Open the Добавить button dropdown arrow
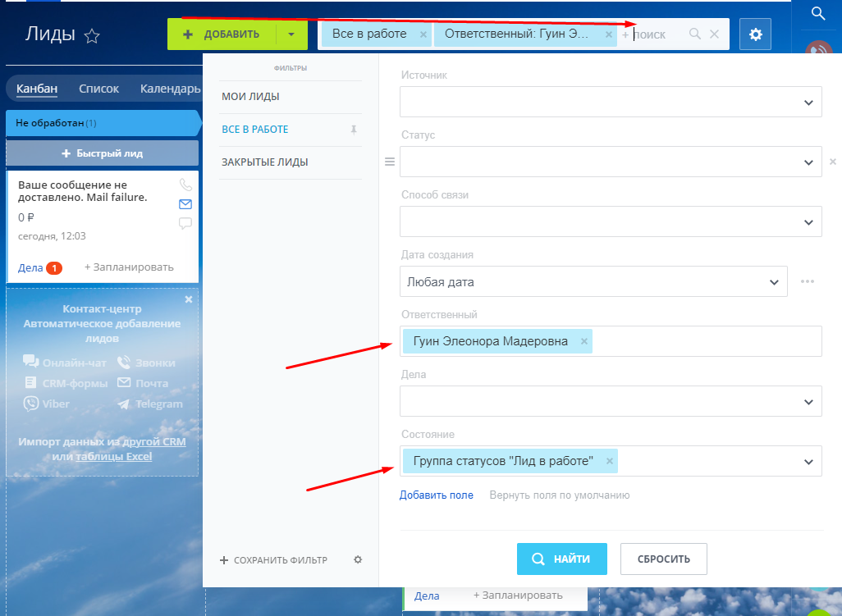This screenshot has height=616, width=842. [291, 34]
